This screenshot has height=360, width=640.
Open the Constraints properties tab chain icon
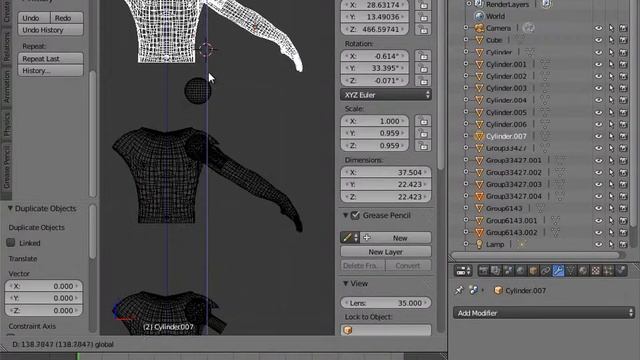click(546, 271)
